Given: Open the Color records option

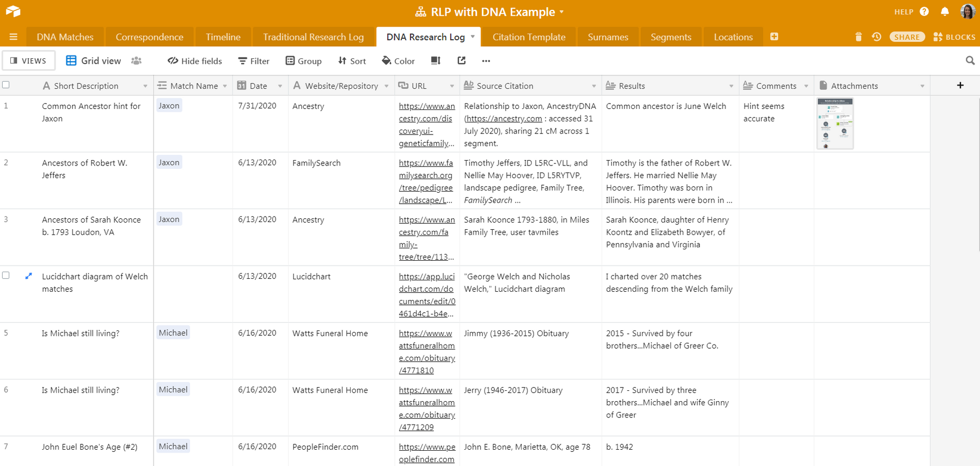Looking at the screenshot, I should pos(398,60).
